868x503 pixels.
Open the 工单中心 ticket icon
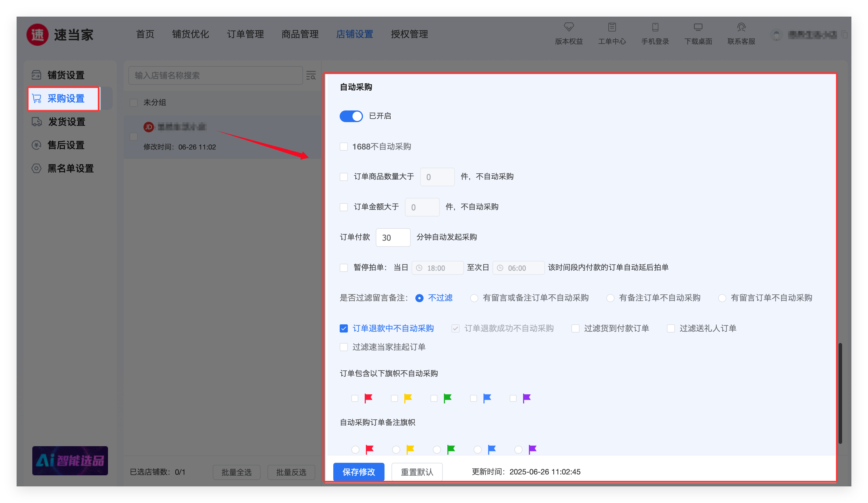(x=612, y=27)
